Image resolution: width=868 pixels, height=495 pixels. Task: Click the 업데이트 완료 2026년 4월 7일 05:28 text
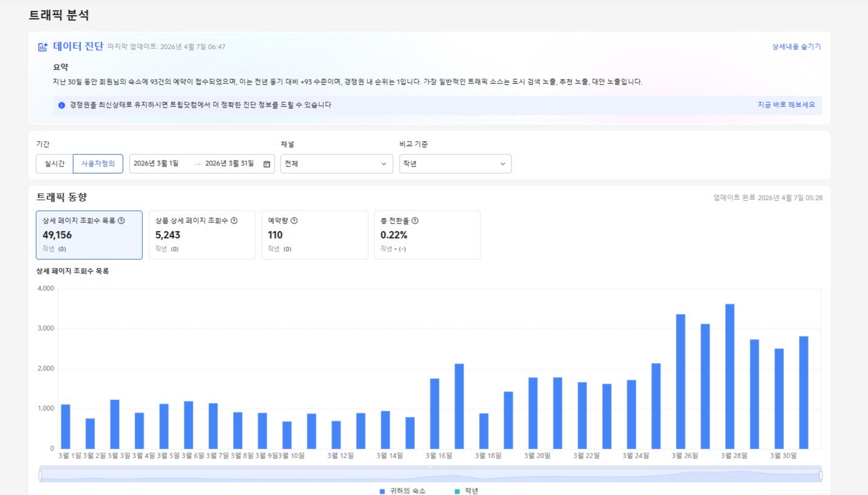(768, 197)
